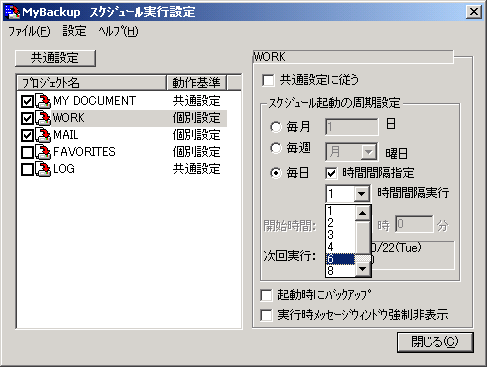
Task: Select the 毎週 radio button
Action: tap(276, 148)
